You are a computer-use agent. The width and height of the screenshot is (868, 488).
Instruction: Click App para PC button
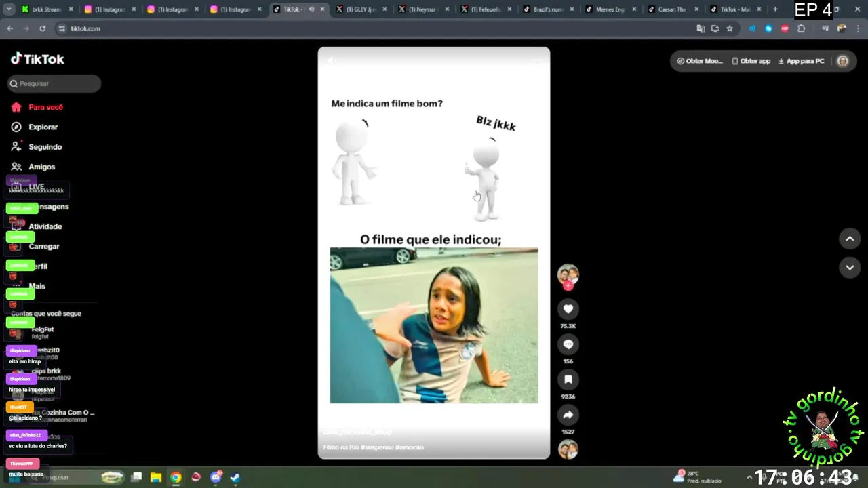pyautogui.click(x=801, y=61)
